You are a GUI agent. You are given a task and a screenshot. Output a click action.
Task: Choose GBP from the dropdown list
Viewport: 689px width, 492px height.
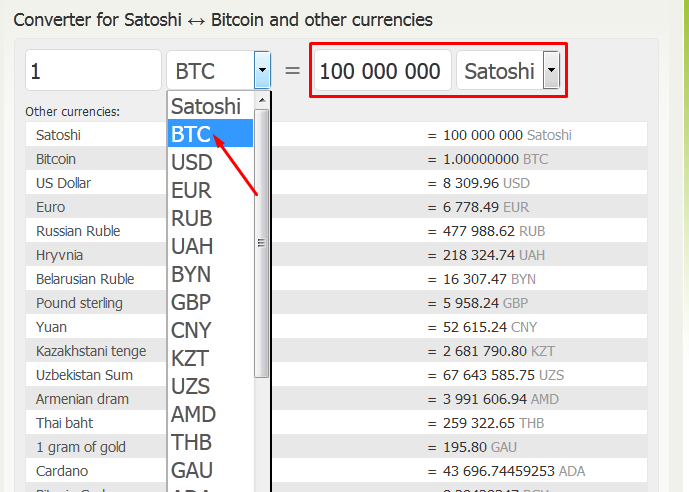coord(210,302)
